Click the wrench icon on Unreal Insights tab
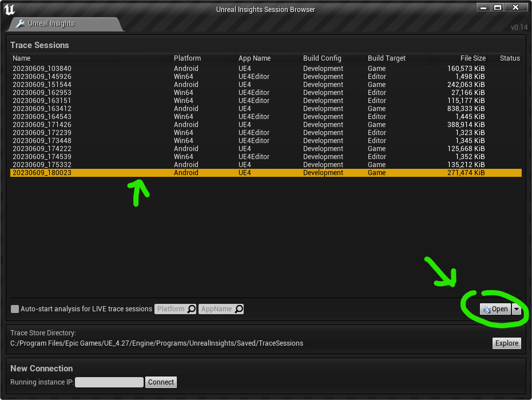Image resolution: width=532 pixels, height=400 pixels. click(20, 24)
